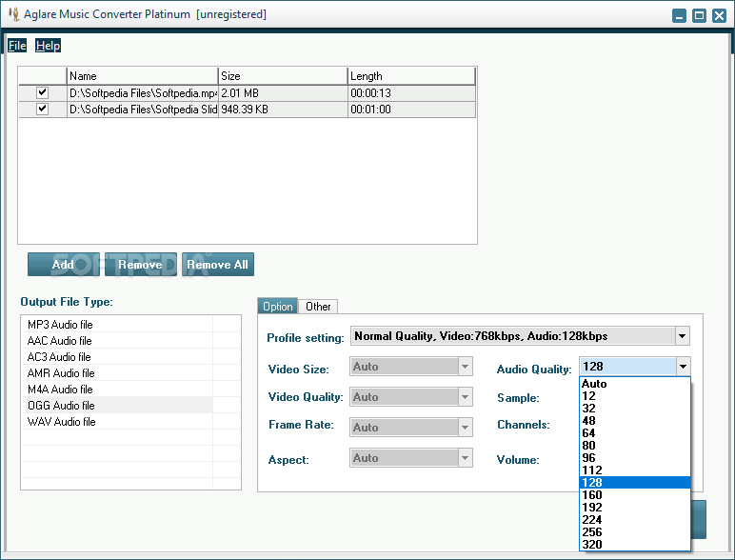This screenshot has width=735, height=560.
Task: Select 160 in Audio Quality list
Action: (x=635, y=495)
